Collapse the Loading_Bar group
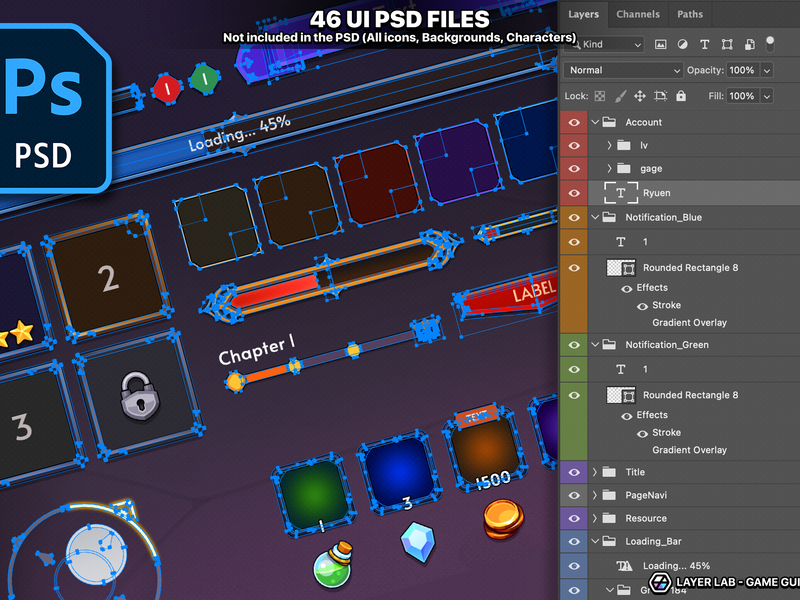 (x=595, y=541)
